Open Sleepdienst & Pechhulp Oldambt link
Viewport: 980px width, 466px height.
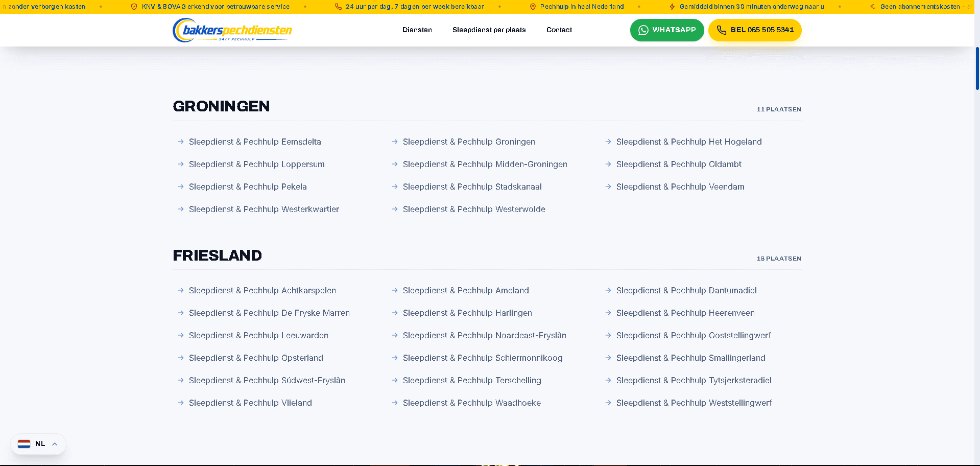(679, 164)
